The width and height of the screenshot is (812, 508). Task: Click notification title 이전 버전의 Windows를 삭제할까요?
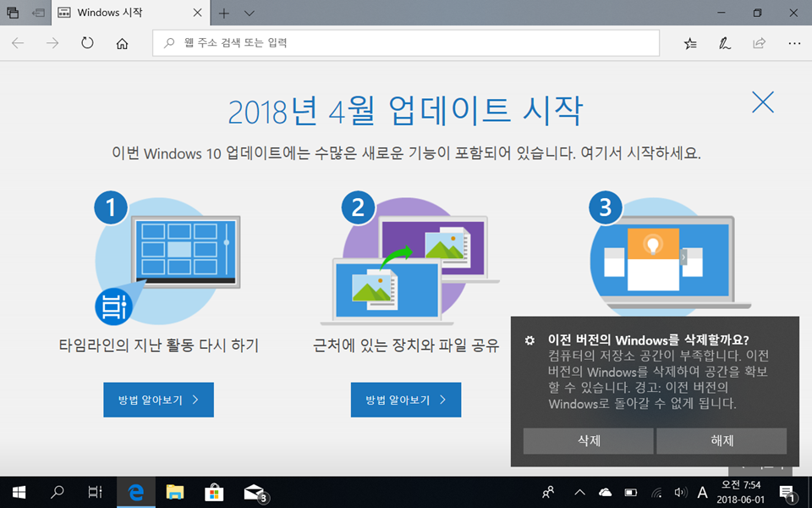tap(649, 340)
